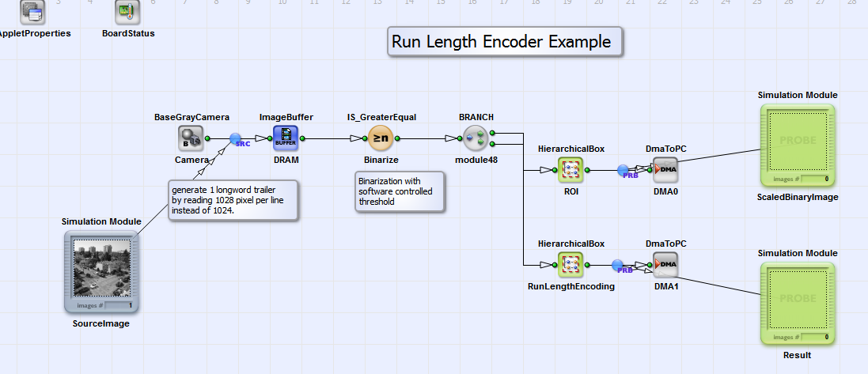Viewport: 868px width, 374px height.
Task: Click the ScaledBinaryImage probe module
Action: (x=797, y=145)
